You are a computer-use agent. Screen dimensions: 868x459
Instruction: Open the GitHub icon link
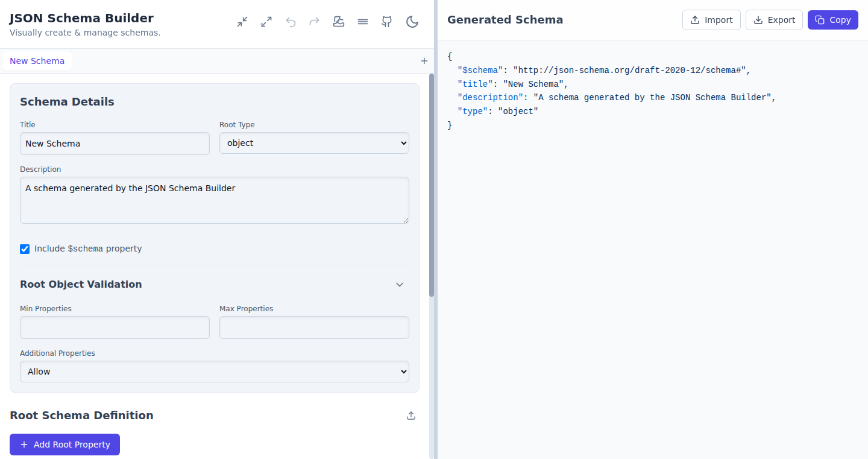tap(387, 22)
